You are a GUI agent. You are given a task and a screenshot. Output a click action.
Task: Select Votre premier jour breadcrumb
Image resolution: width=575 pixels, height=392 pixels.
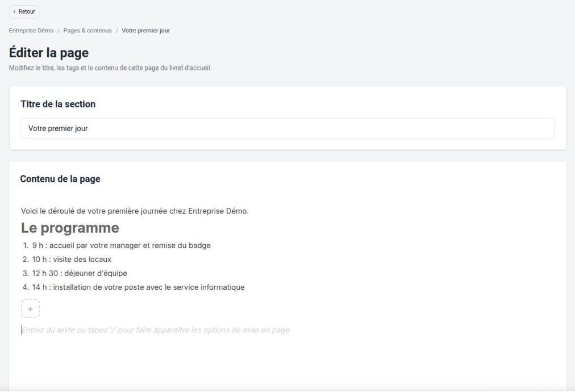tap(145, 31)
